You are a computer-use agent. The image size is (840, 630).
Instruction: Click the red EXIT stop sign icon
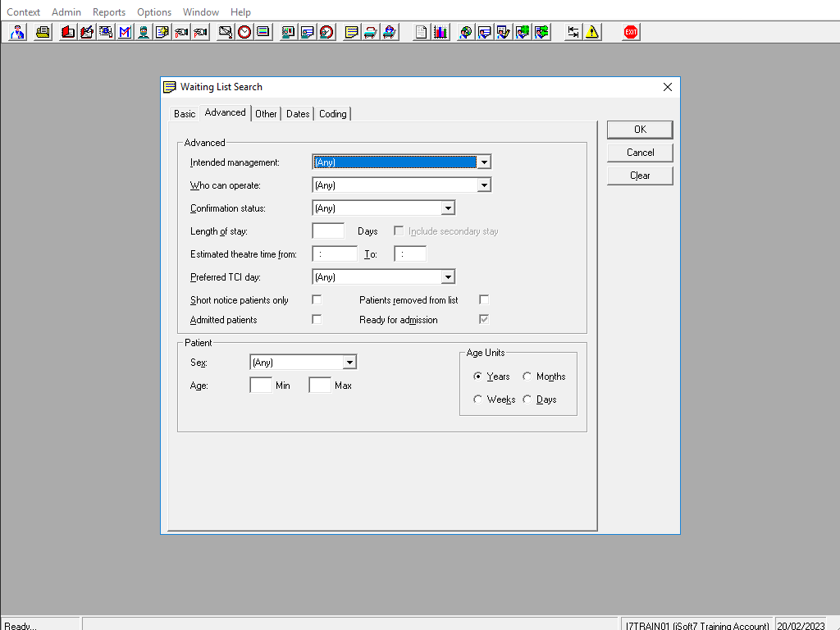click(631, 32)
